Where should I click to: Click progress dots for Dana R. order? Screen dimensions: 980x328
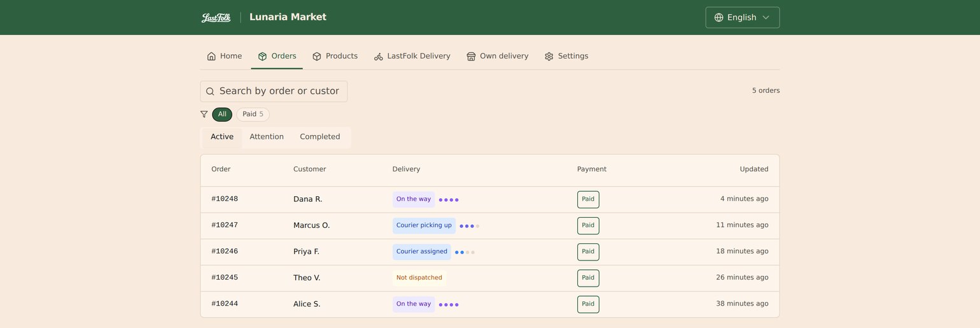coord(449,200)
